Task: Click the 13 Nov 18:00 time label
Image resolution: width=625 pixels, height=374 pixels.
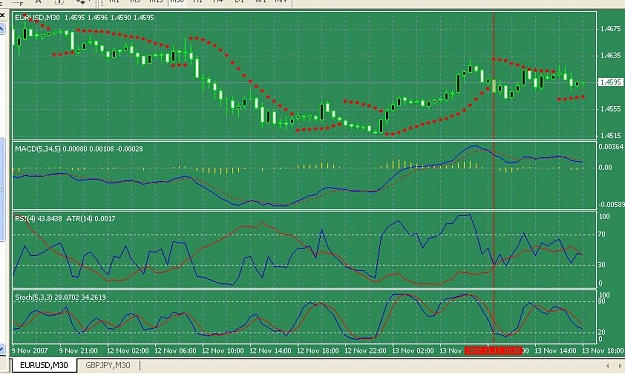Action: [602, 350]
